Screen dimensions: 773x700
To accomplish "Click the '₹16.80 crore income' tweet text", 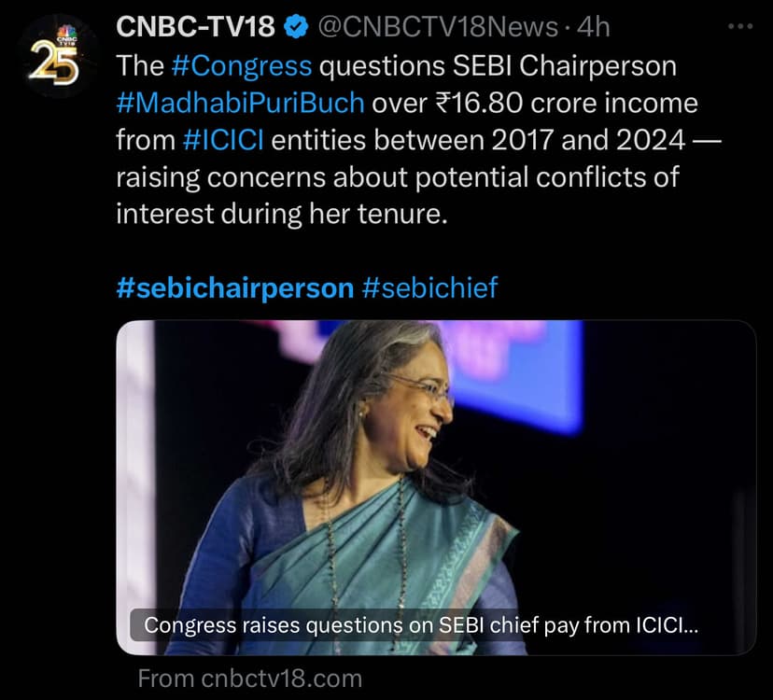I will [x=536, y=103].
